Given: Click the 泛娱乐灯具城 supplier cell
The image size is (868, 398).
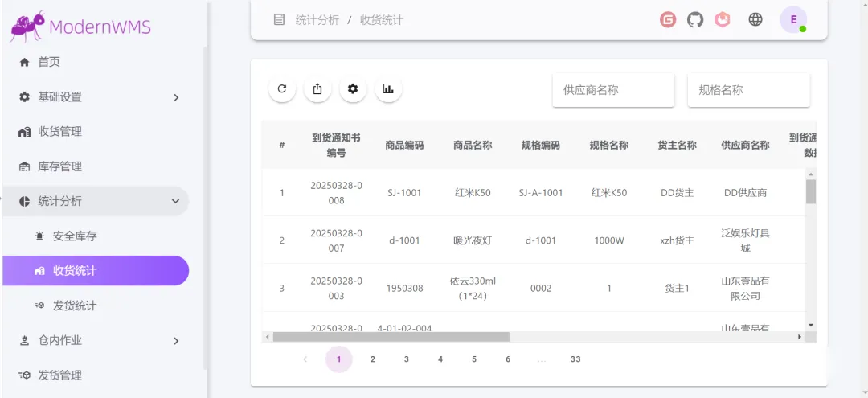Looking at the screenshot, I should [745, 240].
